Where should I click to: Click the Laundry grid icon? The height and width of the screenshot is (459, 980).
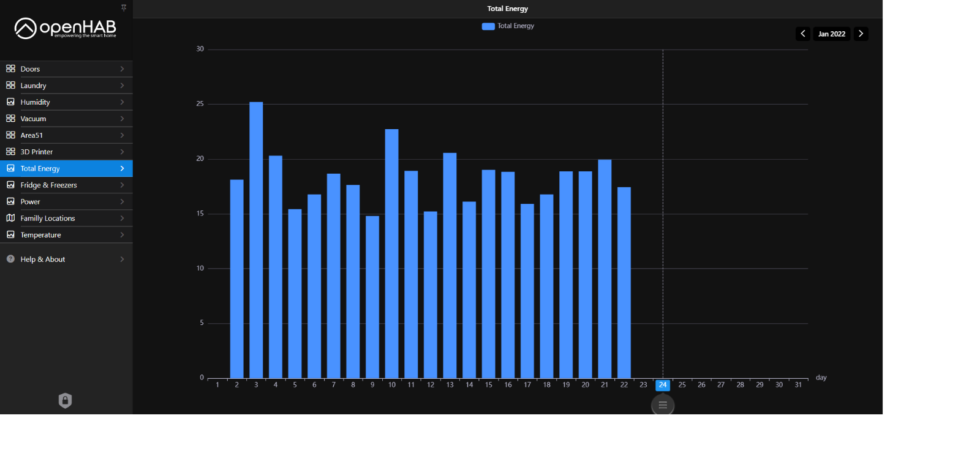coord(10,85)
